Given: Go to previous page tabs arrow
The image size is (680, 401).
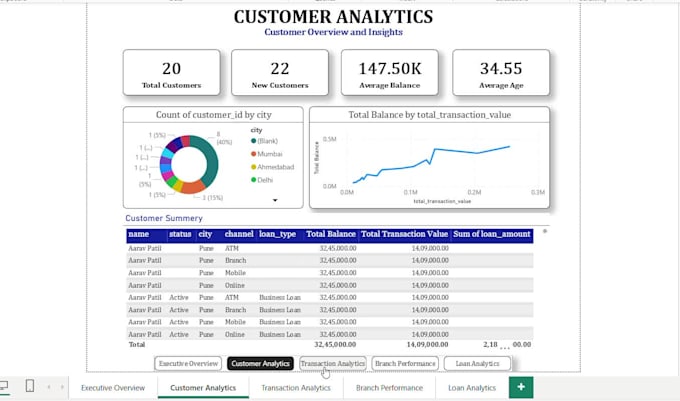Looking at the screenshot, I should tap(49, 387).
